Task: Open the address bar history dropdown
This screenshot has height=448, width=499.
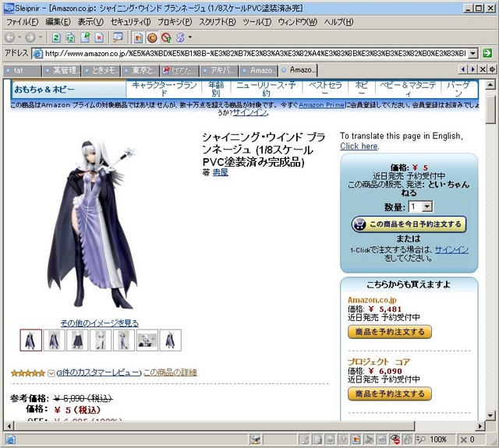Action: [473, 54]
